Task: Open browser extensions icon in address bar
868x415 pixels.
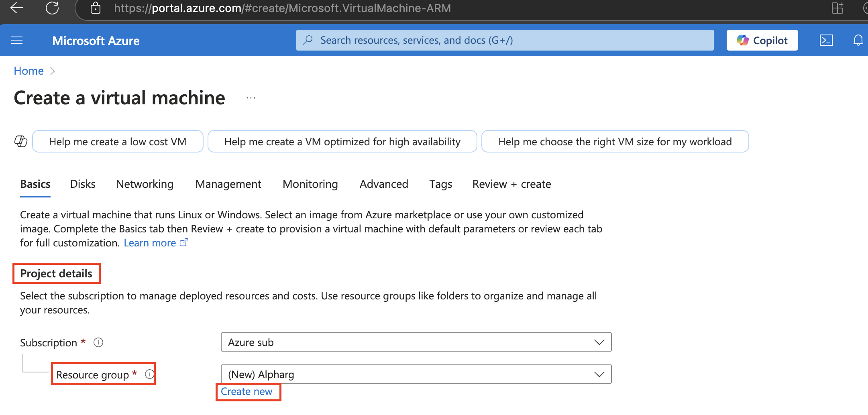Action: [837, 8]
